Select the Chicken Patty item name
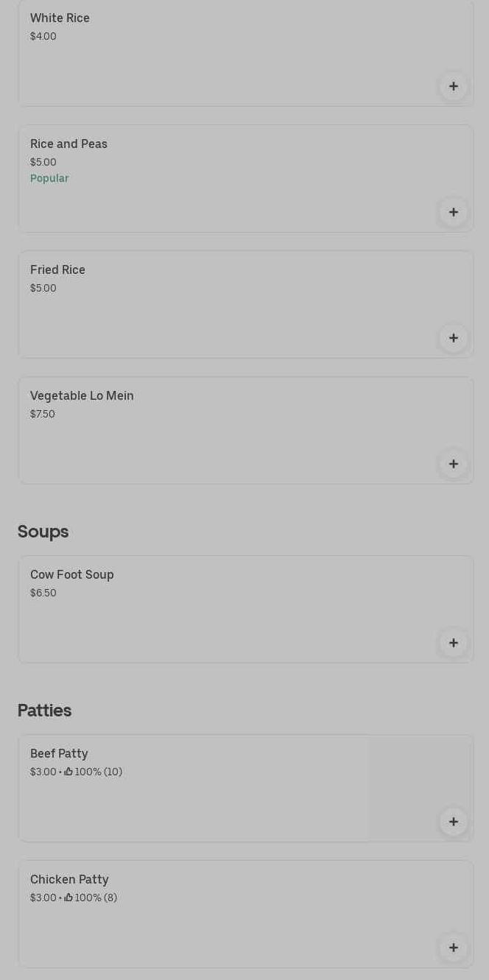 pos(69,880)
